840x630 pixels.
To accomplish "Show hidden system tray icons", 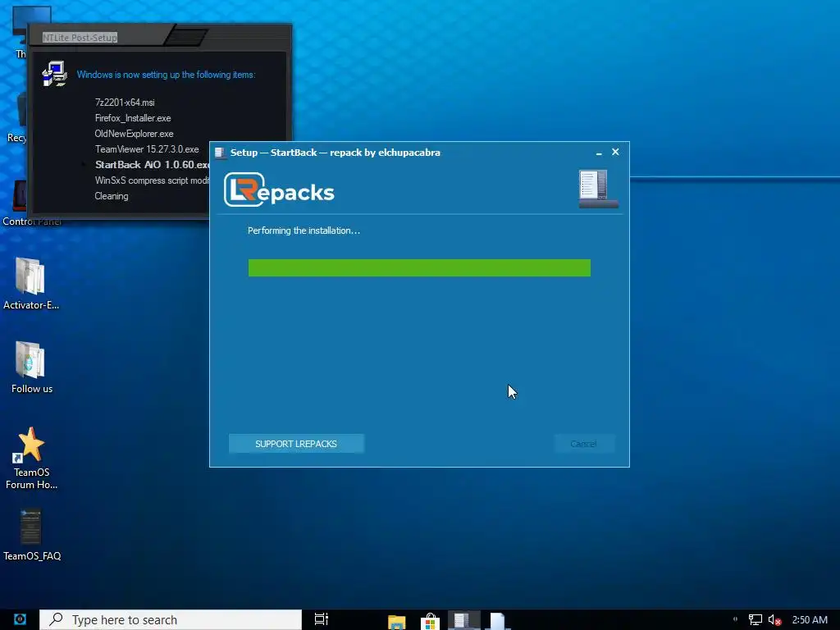I will (x=735, y=619).
